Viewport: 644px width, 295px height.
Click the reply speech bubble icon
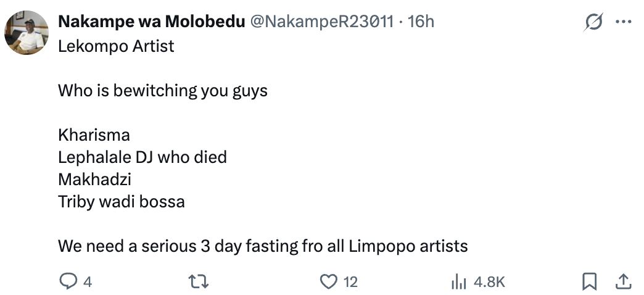(67, 282)
